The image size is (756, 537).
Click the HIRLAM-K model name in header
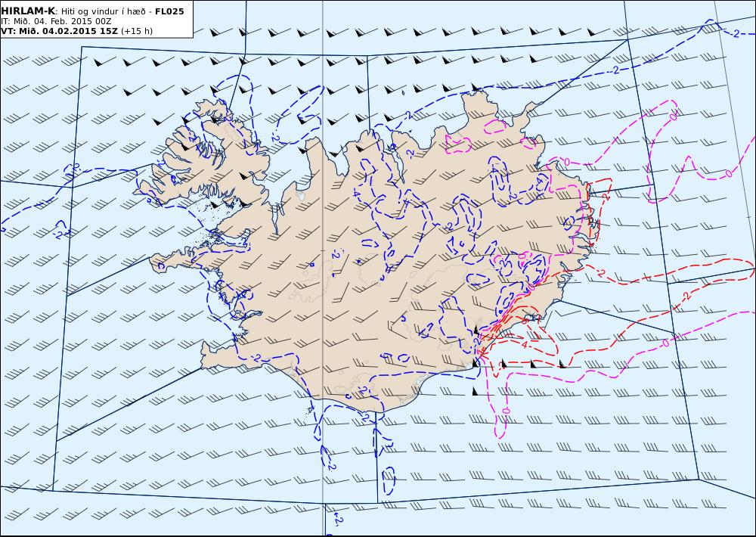point(28,11)
